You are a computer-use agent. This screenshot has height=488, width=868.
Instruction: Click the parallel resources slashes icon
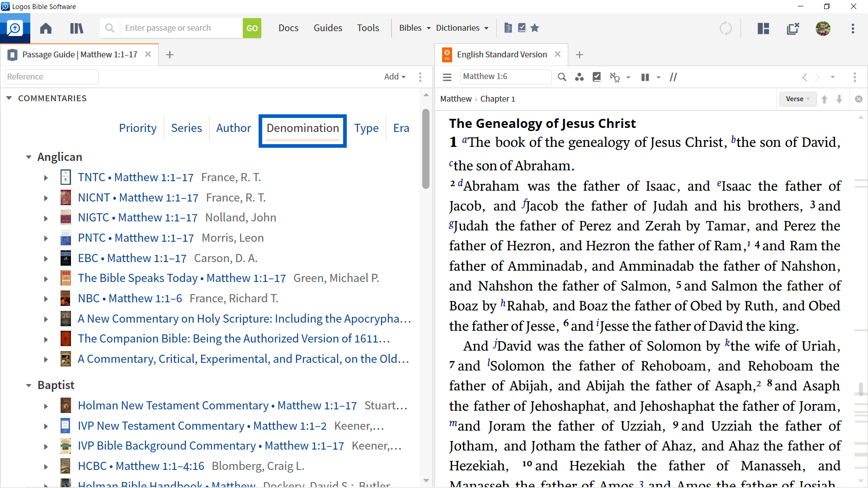click(x=673, y=77)
